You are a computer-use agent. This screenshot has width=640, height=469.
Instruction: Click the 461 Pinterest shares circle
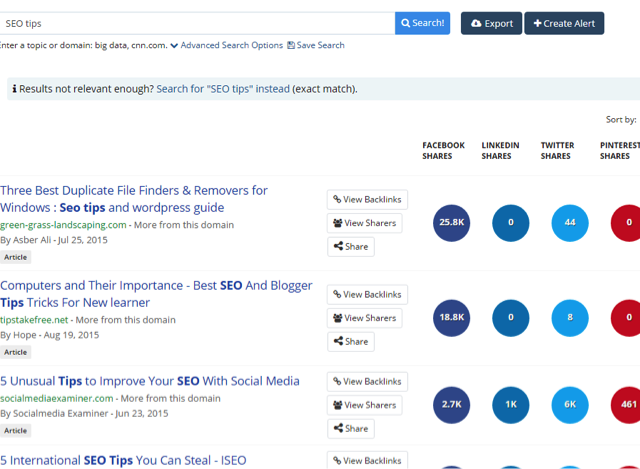click(625, 405)
